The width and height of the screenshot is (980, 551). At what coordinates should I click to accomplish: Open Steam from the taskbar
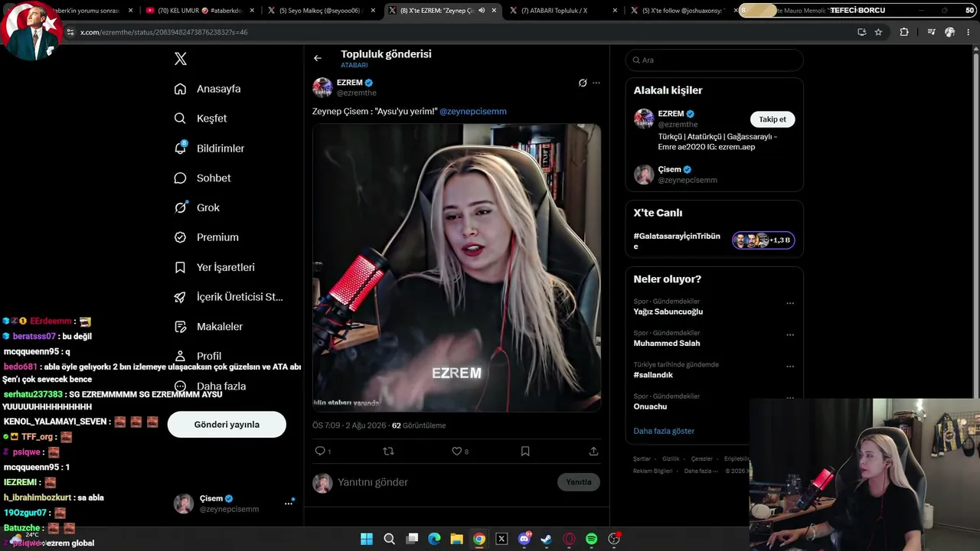[546, 539]
